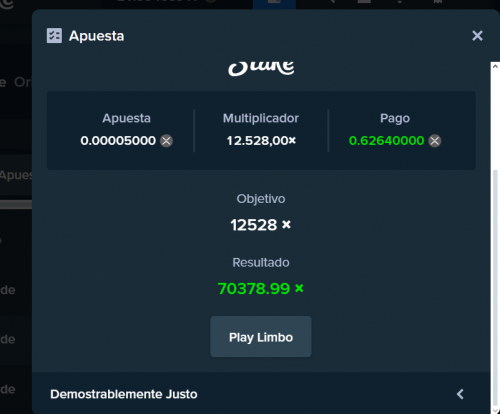Expand the Demostrablemente Justo section
The width and height of the screenshot is (500, 414).
261,394
